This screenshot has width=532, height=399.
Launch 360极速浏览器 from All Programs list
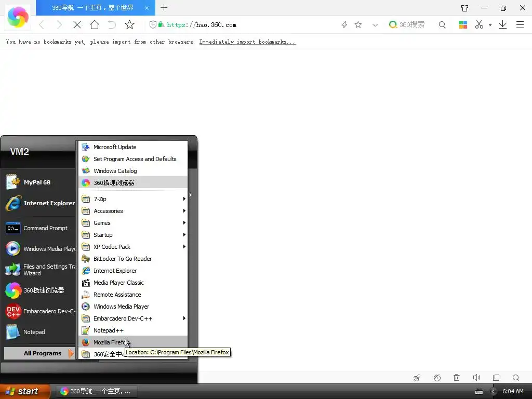[x=133, y=182]
